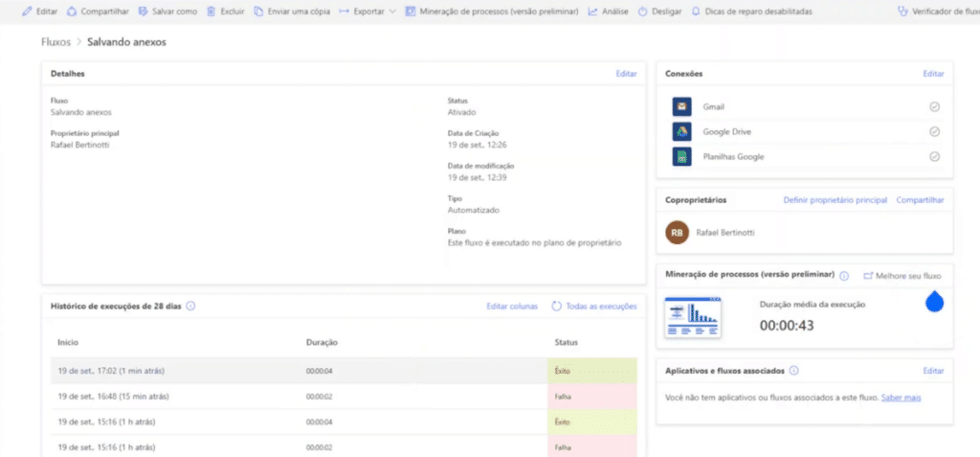This screenshot has width=980, height=457.
Task: Click Automatizado type value
Action: pos(473,211)
